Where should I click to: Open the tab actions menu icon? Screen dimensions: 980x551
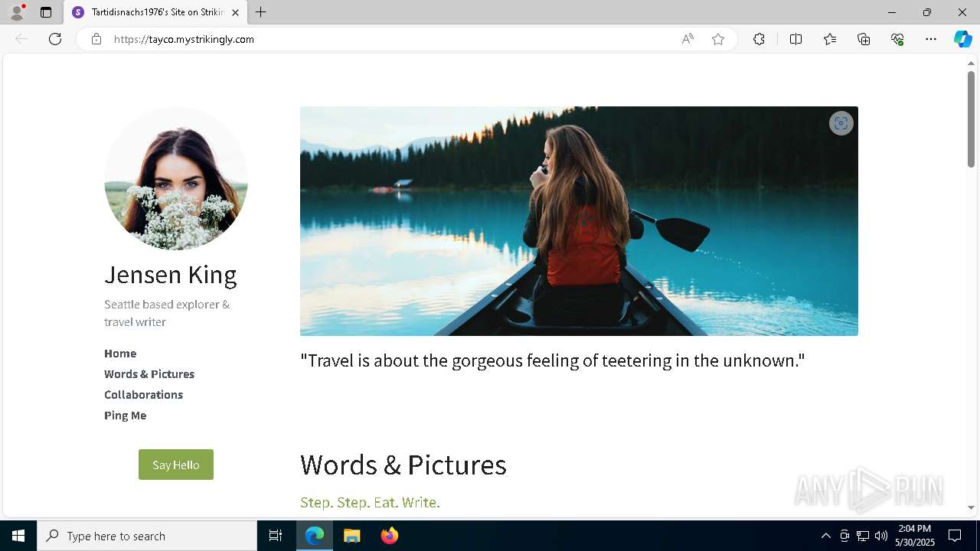coord(46,12)
